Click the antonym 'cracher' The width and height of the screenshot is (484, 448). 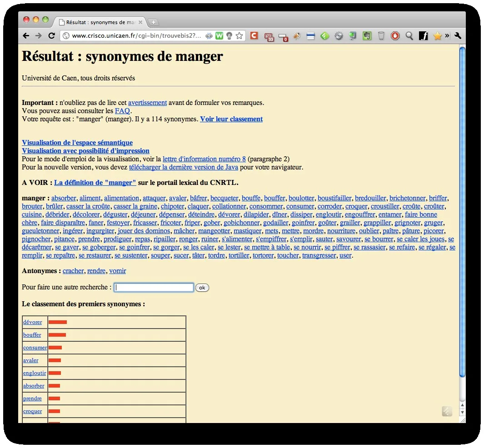[73, 271]
